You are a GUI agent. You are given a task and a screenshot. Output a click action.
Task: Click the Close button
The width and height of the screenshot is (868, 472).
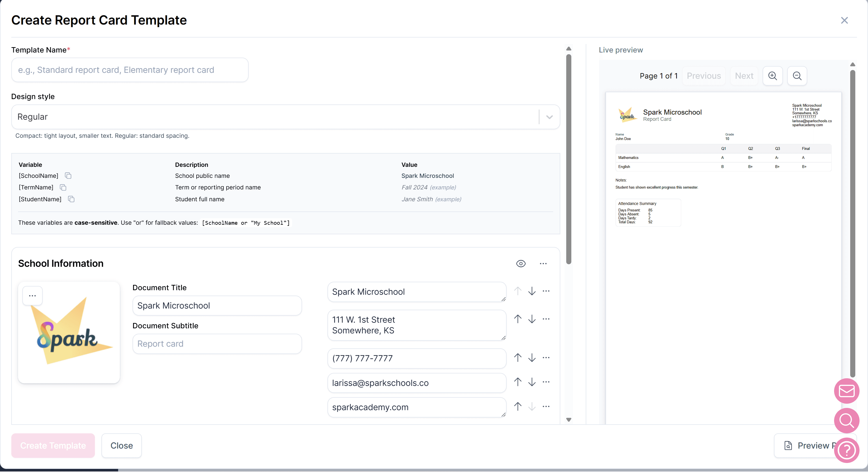pyautogui.click(x=122, y=446)
